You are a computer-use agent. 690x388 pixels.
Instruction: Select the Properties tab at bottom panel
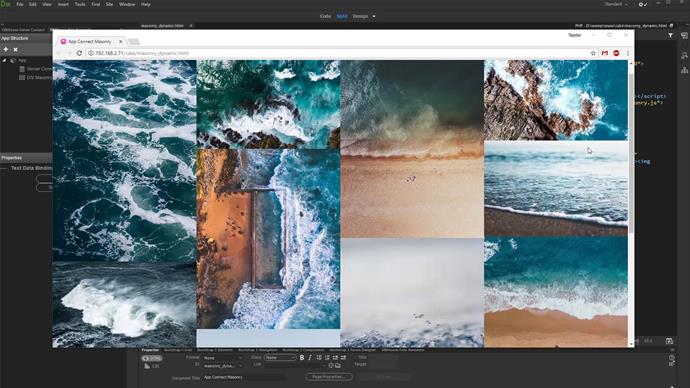coord(150,350)
